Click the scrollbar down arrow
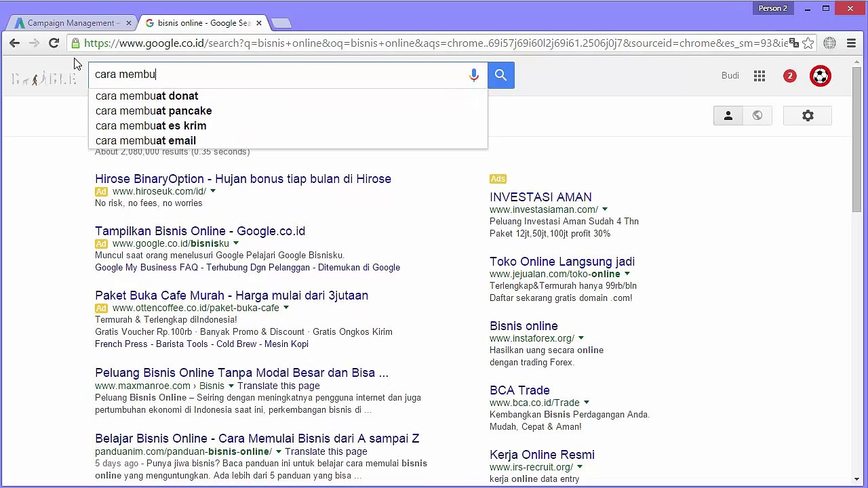868x488 pixels. point(856,480)
